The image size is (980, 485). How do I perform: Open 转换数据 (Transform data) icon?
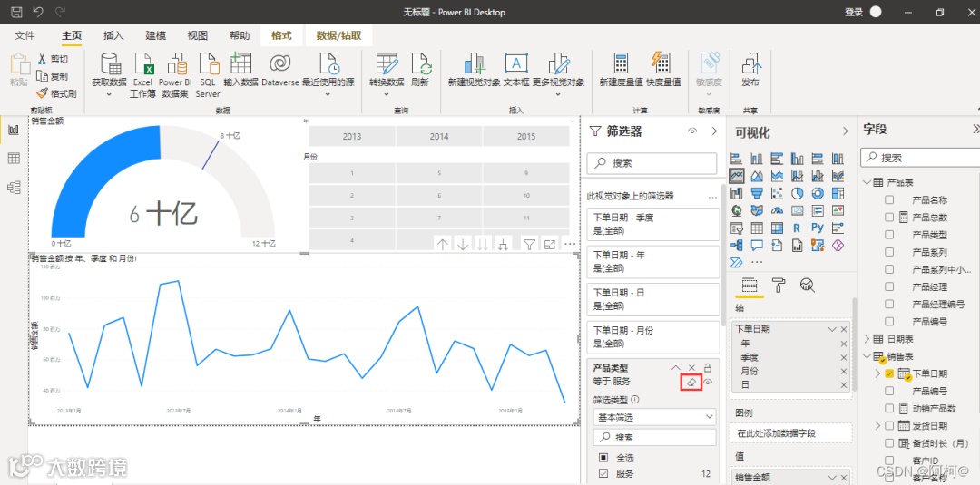pyautogui.click(x=387, y=63)
